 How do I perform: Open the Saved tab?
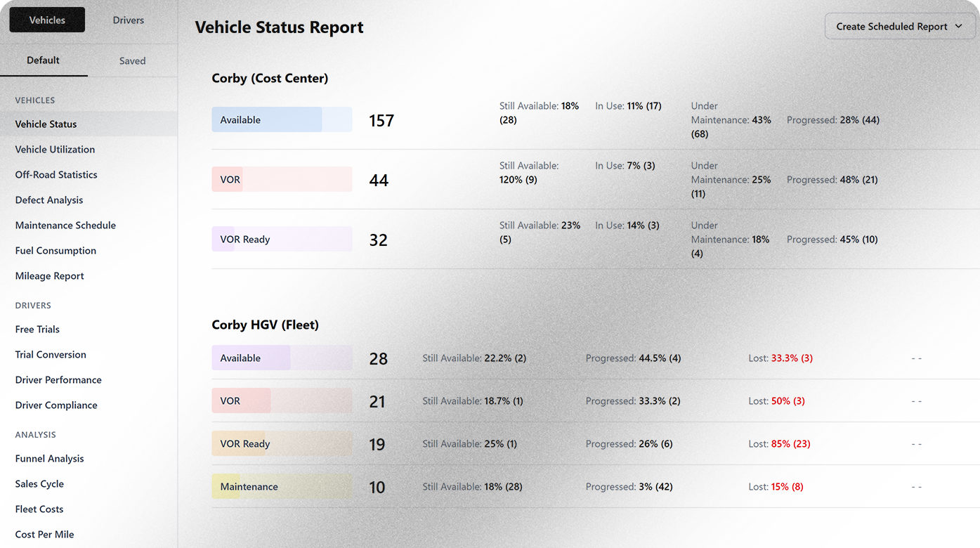pyautogui.click(x=132, y=61)
